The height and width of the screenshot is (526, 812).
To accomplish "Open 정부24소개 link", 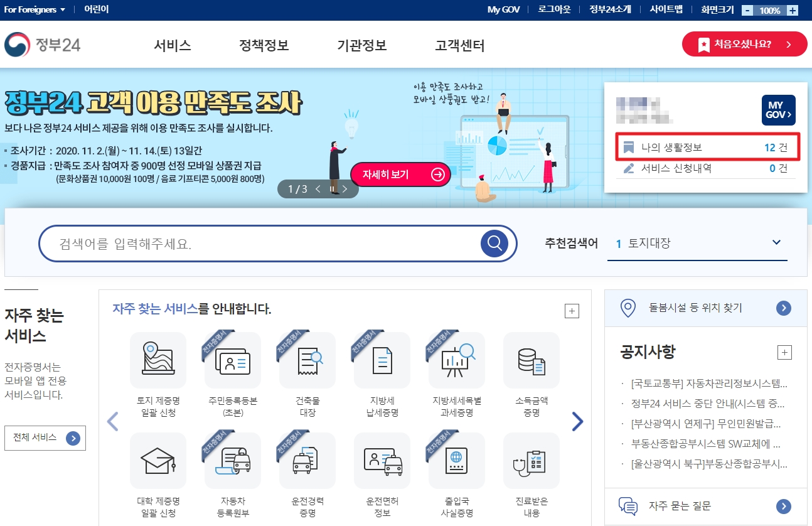I will tap(610, 10).
